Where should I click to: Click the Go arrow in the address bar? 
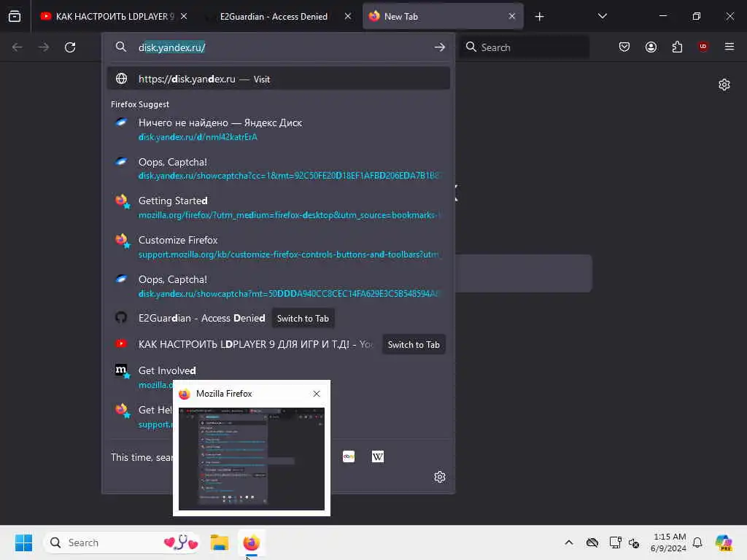pyautogui.click(x=440, y=47)
